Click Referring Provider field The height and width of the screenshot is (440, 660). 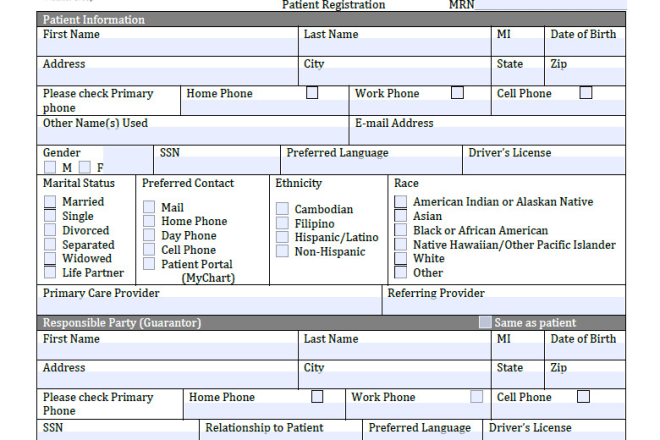point(504,306)
